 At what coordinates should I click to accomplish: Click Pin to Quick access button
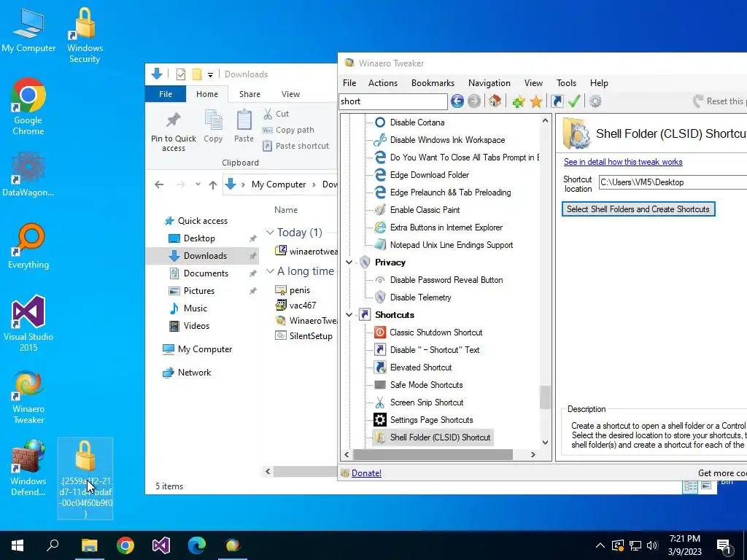[174, 133]
